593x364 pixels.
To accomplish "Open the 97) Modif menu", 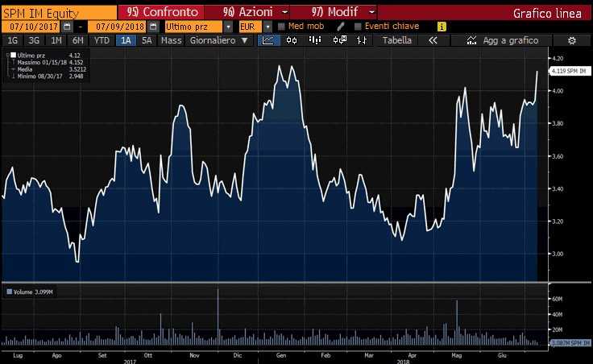I will [334, 12].
